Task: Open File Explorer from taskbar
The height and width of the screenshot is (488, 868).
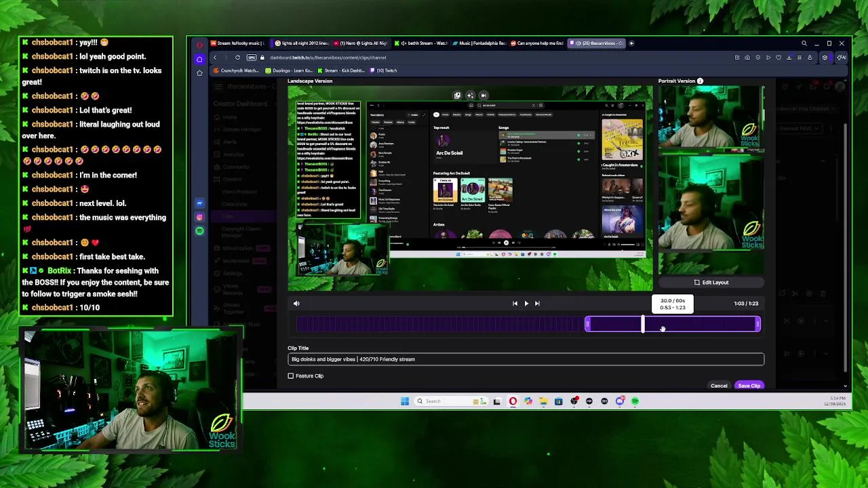Action: tap(543, 401)
